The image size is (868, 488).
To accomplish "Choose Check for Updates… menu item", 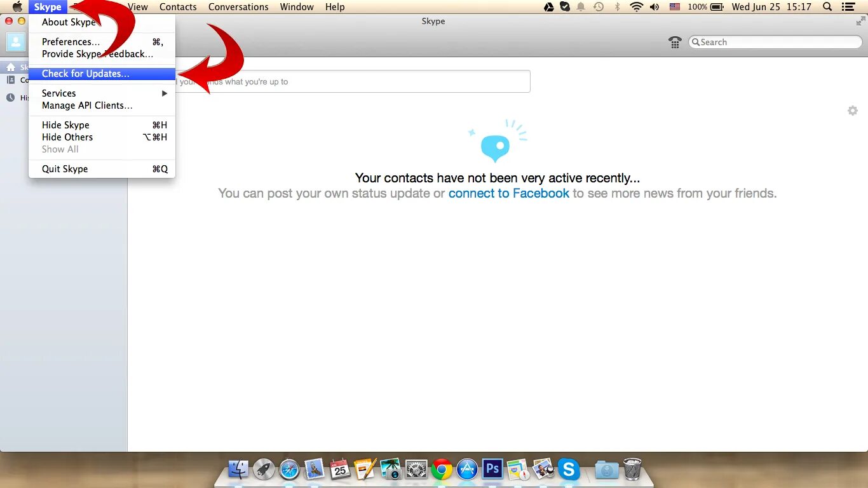I will coord(102,74).
